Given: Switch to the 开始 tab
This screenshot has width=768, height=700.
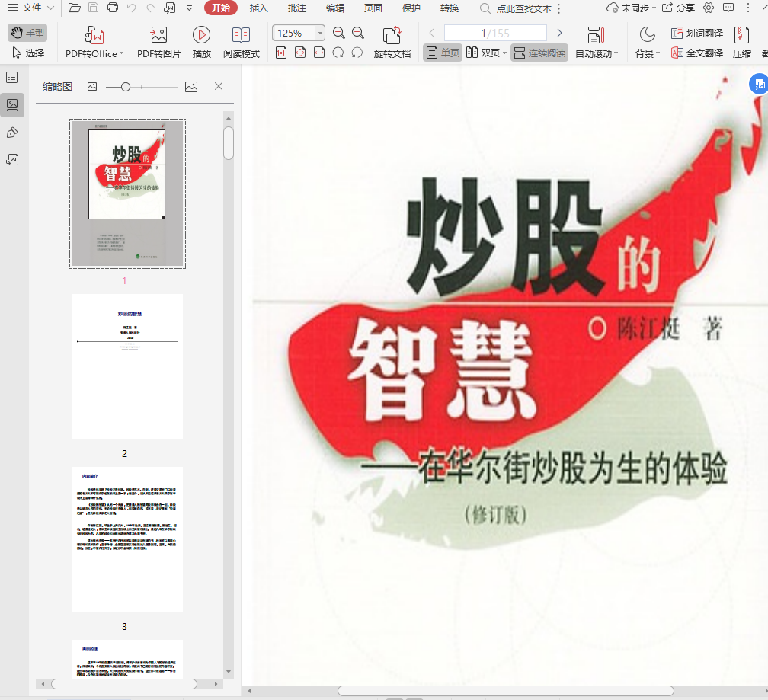Looking at the screenshot, I should (221, 8).
